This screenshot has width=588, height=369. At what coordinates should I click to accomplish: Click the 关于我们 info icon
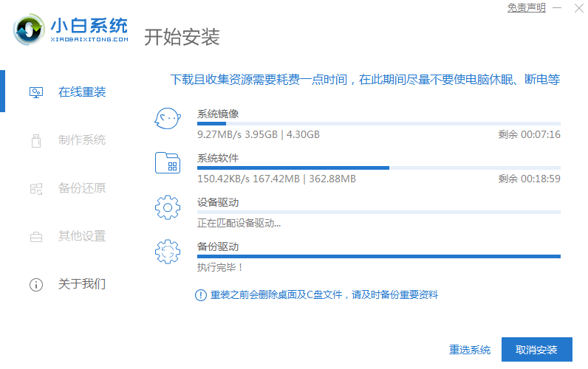pyautogui.click(x=35, y=284)
